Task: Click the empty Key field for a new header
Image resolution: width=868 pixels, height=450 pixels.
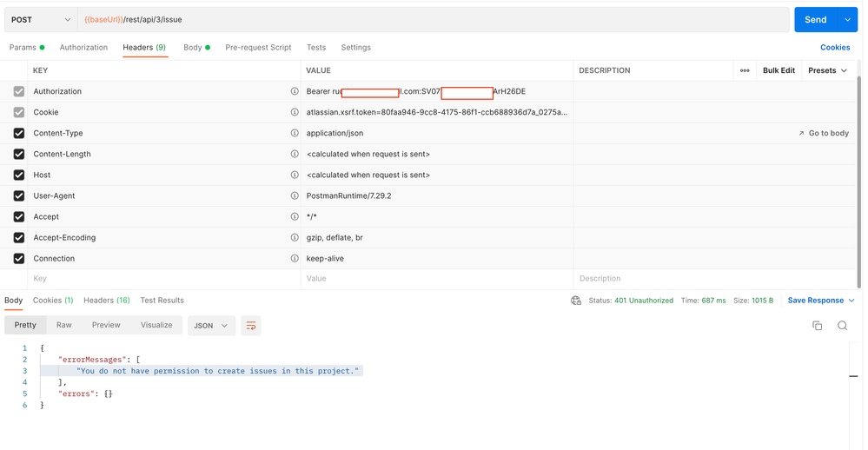Action: click(x=164, y=278)
